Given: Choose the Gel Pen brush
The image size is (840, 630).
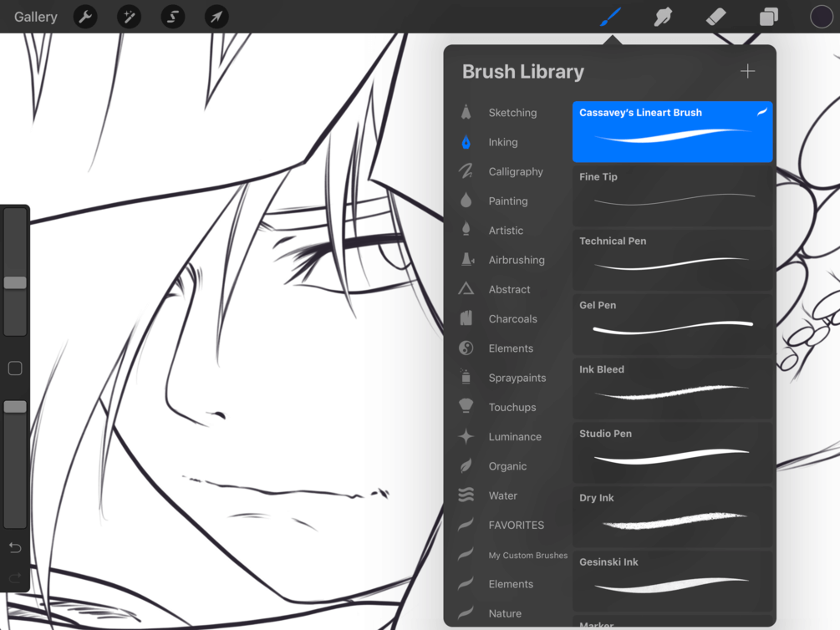Looking at the screenshot, I should coord(672,325).
